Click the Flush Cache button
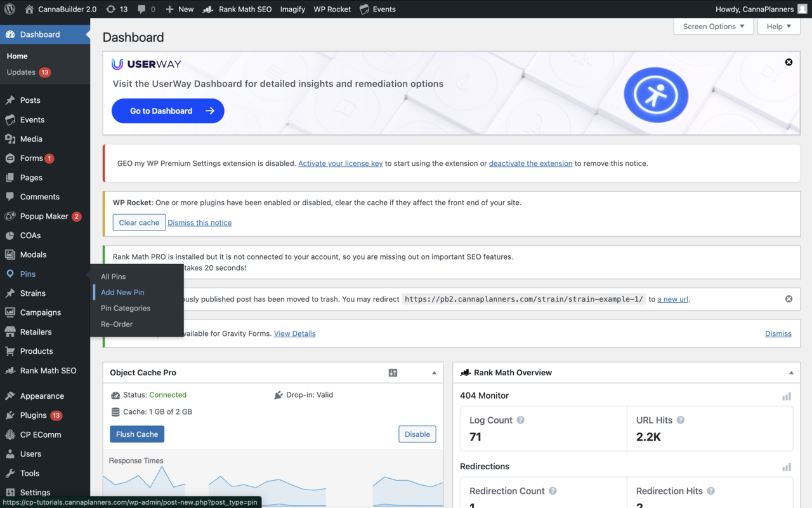The width and height of the screenshot is (812, 508). click(x=137, y=434)
